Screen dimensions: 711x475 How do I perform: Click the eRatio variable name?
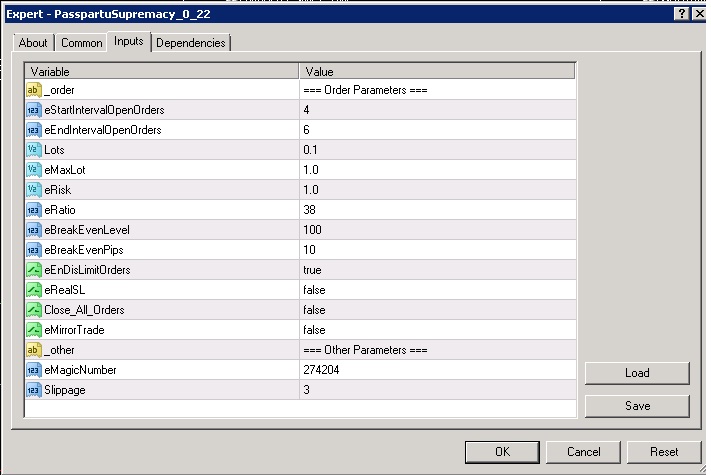(60, 210)
